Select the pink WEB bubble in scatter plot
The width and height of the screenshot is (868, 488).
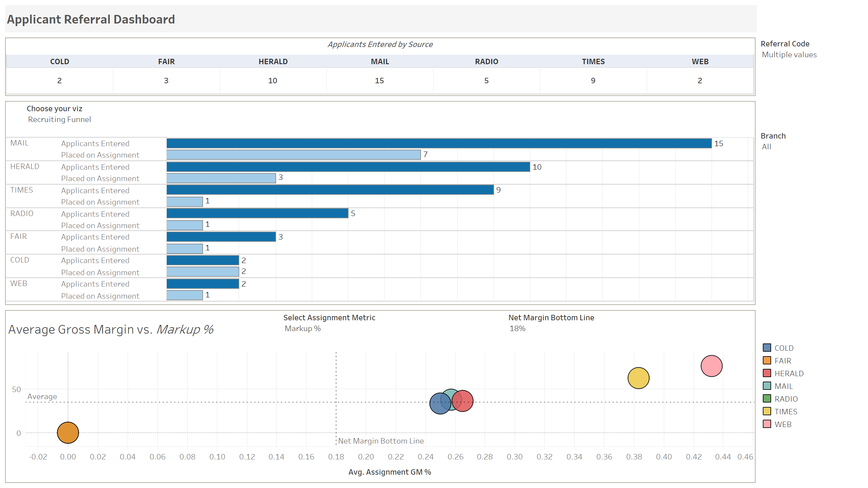712,366
